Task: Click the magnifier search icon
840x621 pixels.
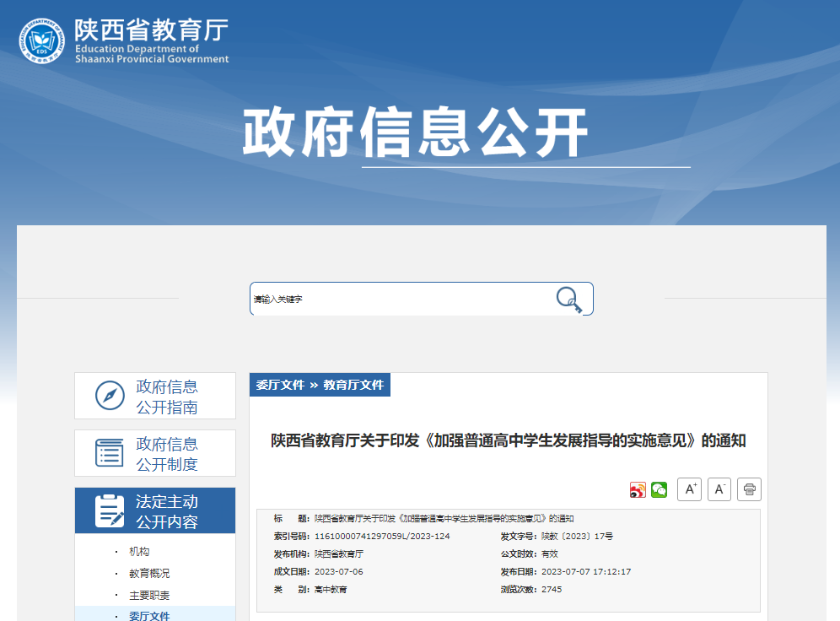Action: click(569, 300)
